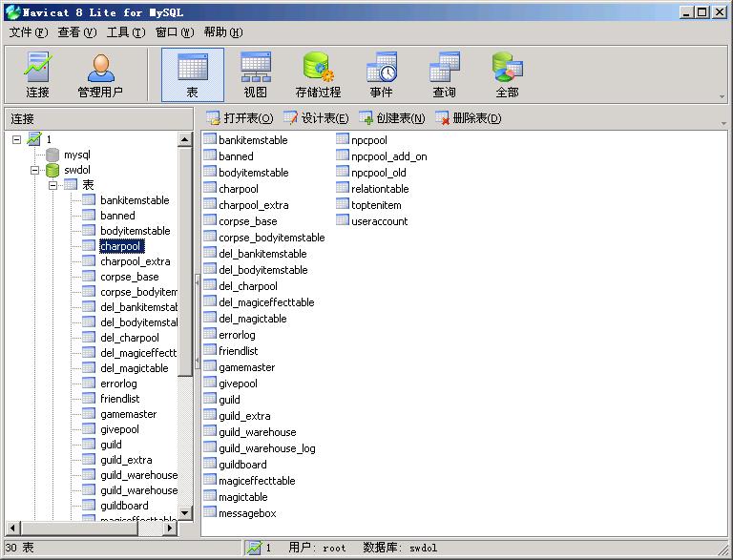The height and width of the screenshot is (560, 733).
Task: Select banned in the table list
Action: click(236, 156)
